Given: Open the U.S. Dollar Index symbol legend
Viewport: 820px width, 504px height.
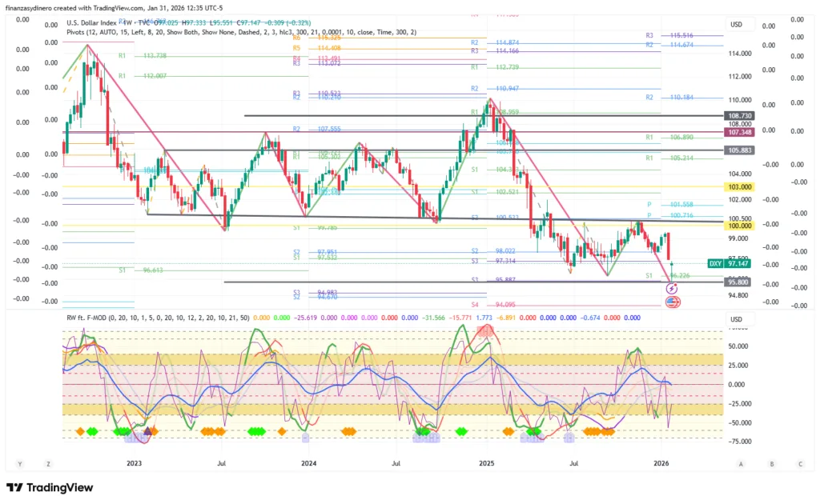Looking at the screenshot, I should click(94, 23).
